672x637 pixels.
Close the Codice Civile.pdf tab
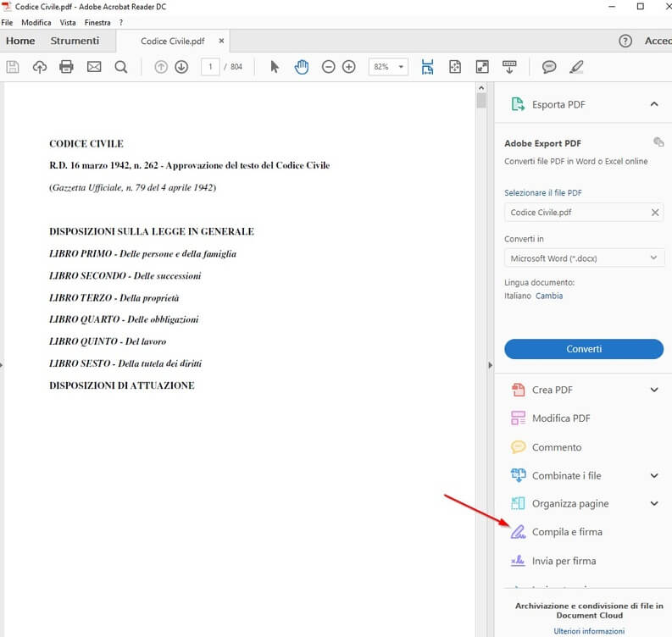[x=221, y=41]
